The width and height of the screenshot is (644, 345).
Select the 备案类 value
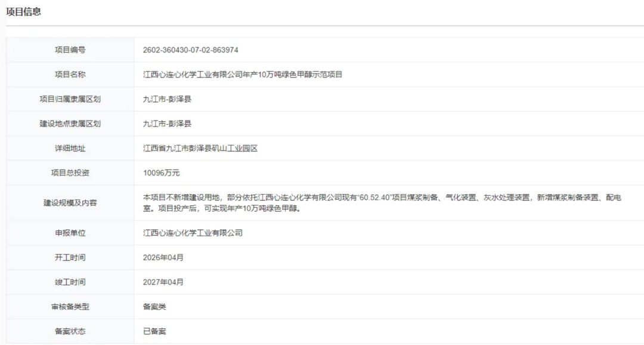click(154, 306)
